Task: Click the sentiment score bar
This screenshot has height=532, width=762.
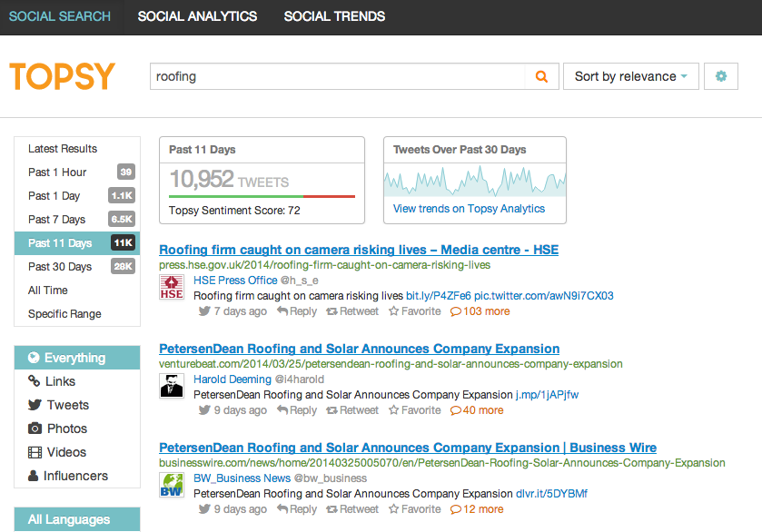Action: (x=262, y=196)
